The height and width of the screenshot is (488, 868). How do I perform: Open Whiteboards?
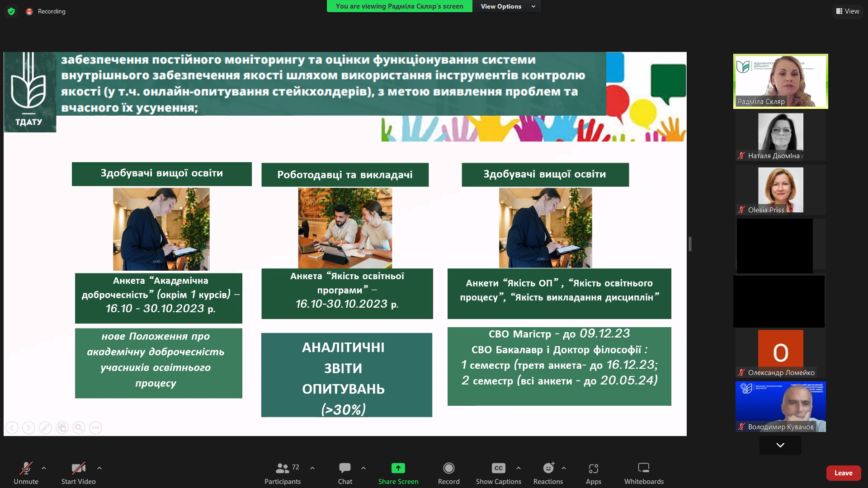(x=644, y=473)
